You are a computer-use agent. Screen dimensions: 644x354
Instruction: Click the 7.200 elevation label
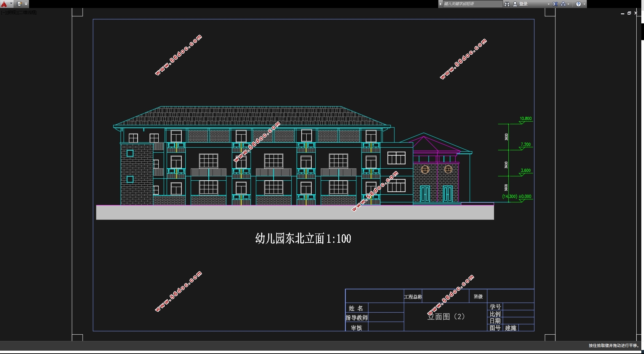(526, 145)
